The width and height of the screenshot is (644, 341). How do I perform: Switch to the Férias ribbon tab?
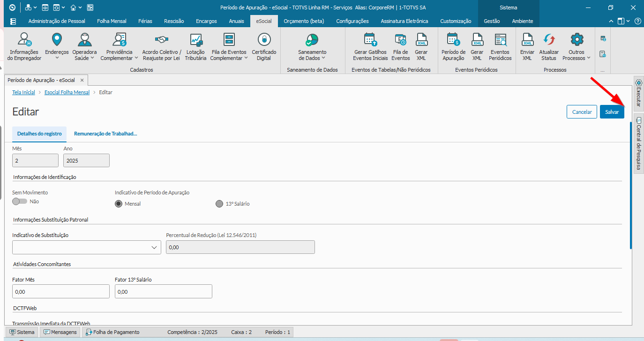click(145, 21)
